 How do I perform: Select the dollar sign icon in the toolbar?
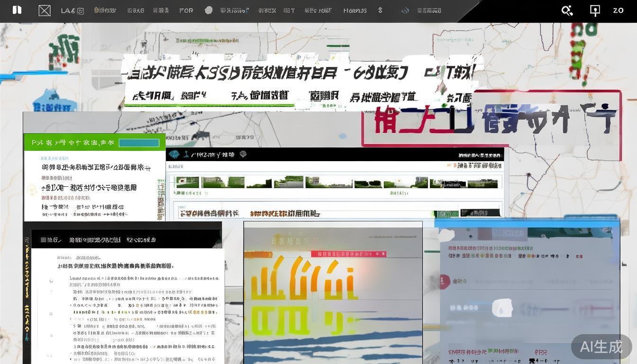380,10
